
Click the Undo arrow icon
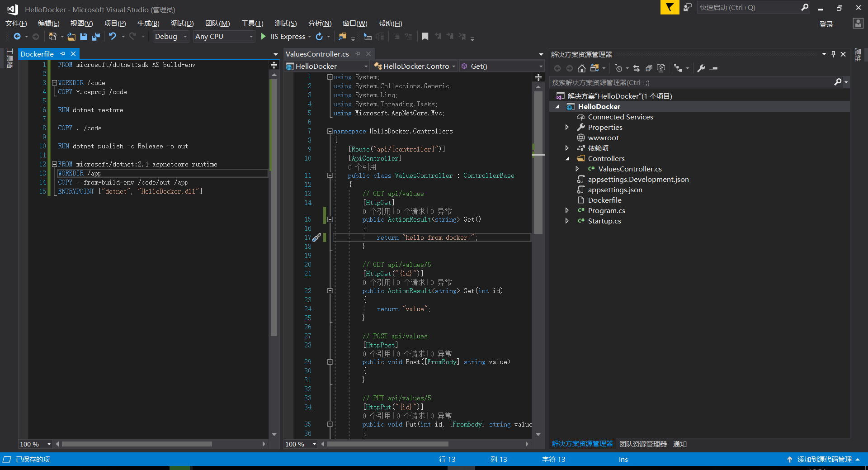113,36
